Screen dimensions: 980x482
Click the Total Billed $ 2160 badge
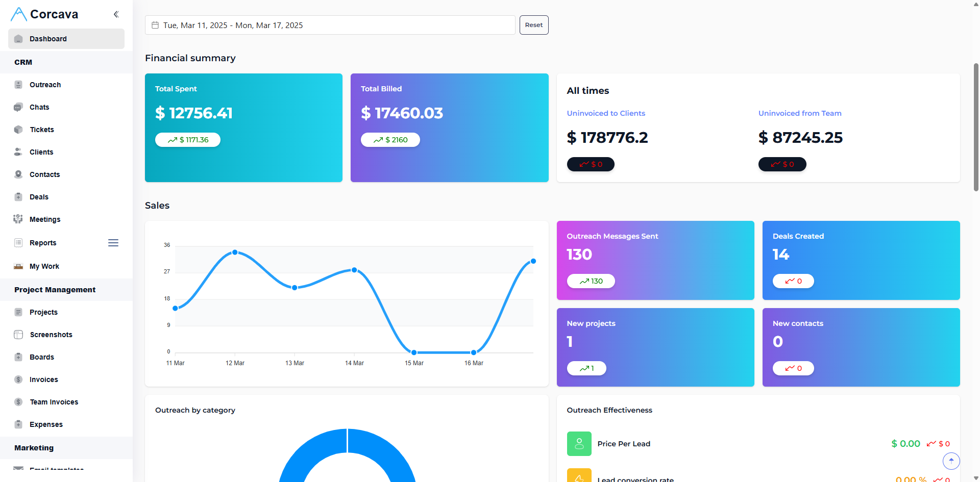[390, 140]
